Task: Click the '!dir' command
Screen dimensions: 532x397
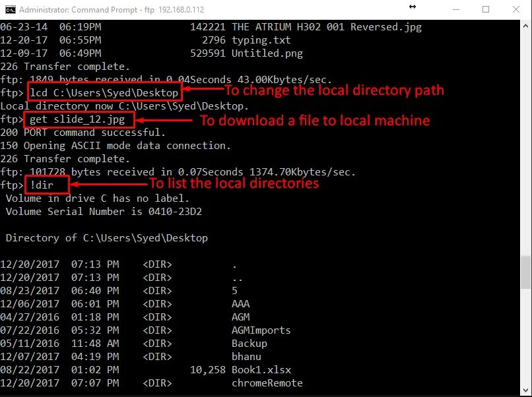Action: tap(42, 185)
